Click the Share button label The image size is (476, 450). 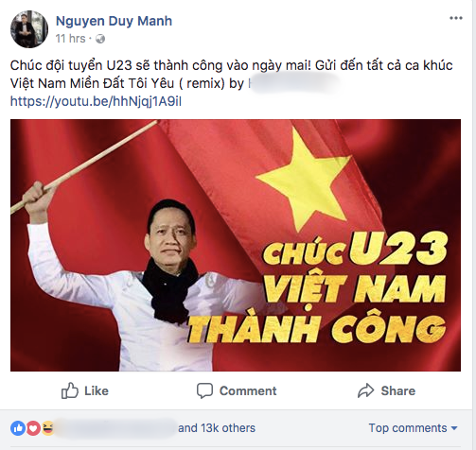tap(398, 391)
